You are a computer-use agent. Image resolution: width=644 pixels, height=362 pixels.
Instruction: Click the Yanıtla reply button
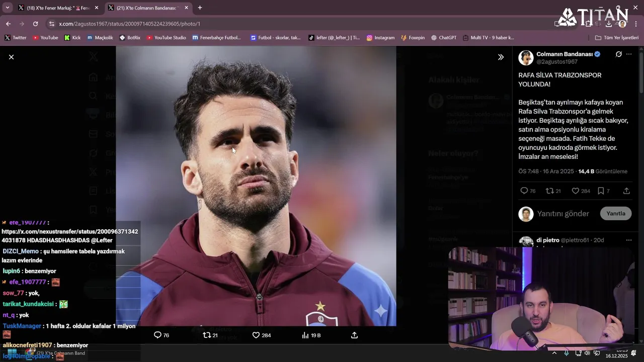615,214
